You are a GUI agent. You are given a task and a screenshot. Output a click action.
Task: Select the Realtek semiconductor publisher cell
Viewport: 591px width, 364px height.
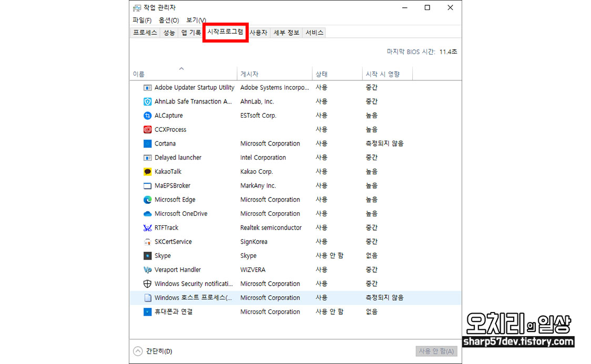coord(271,228)
